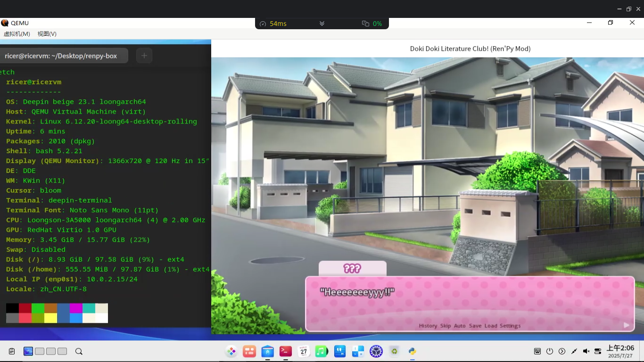Click the Kernel line in the terminal
Screen dimensions: 644x362
pyautogui.click(x=101, y=122)
